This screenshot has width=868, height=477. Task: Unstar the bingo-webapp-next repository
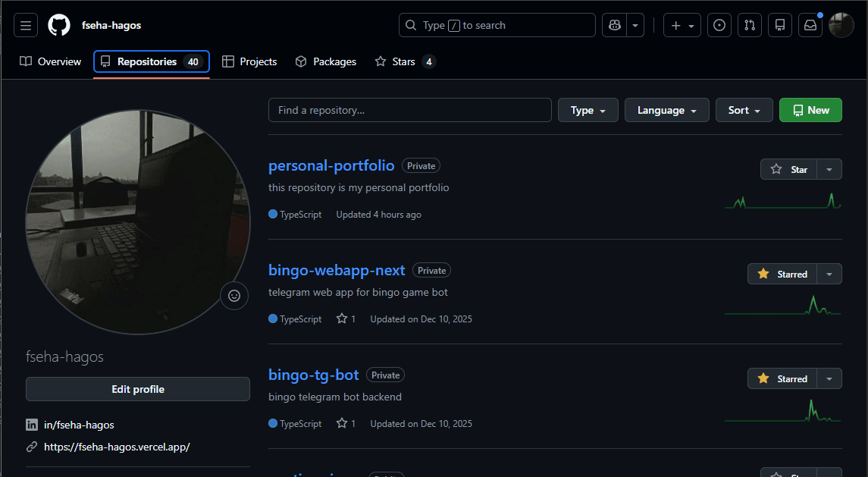click(x=782, y=275)
